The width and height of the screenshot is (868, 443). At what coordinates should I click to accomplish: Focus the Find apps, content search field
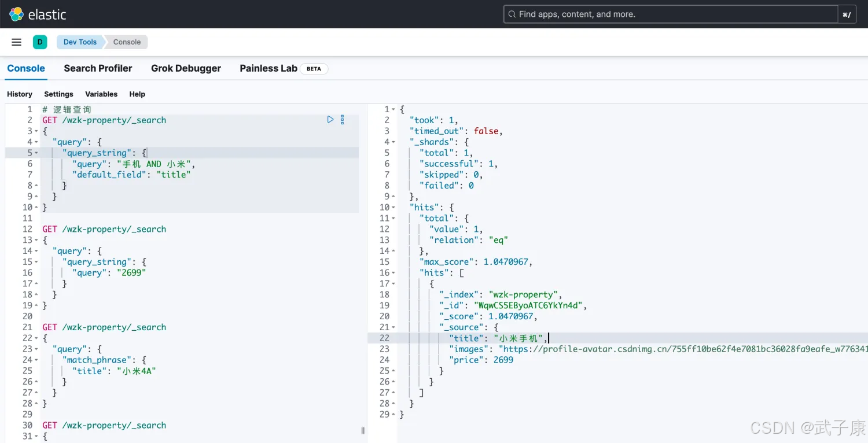pyautogui.click(x=671, y=14)
